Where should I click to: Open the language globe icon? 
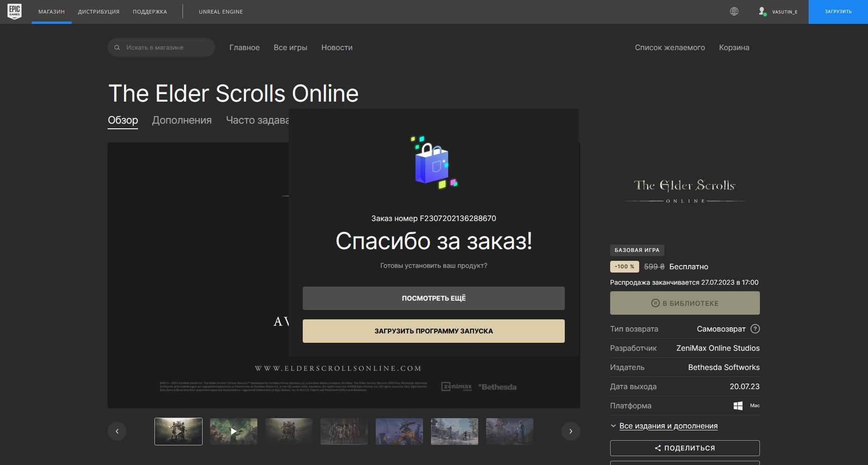[734, 11]
